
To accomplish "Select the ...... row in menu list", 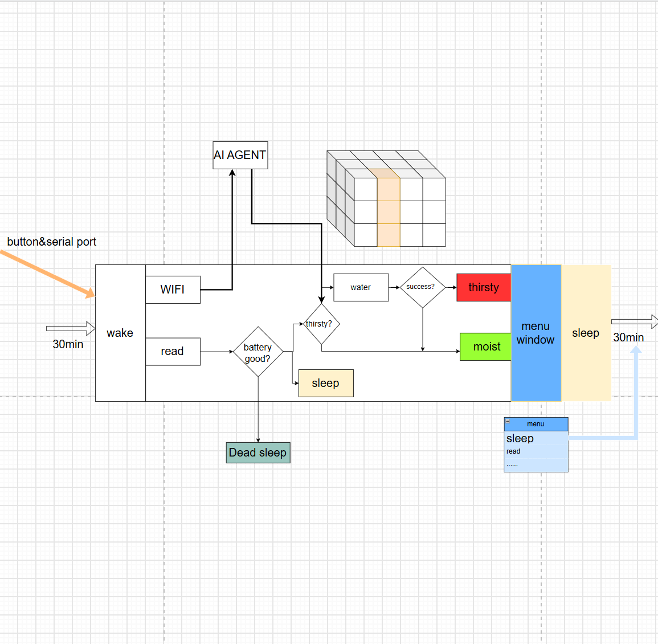I will click(x=536, y=465).
